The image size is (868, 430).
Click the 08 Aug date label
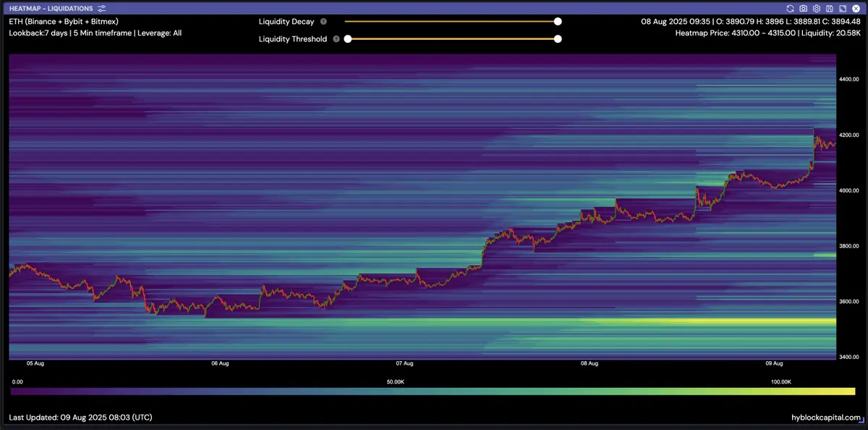point(590,363)
